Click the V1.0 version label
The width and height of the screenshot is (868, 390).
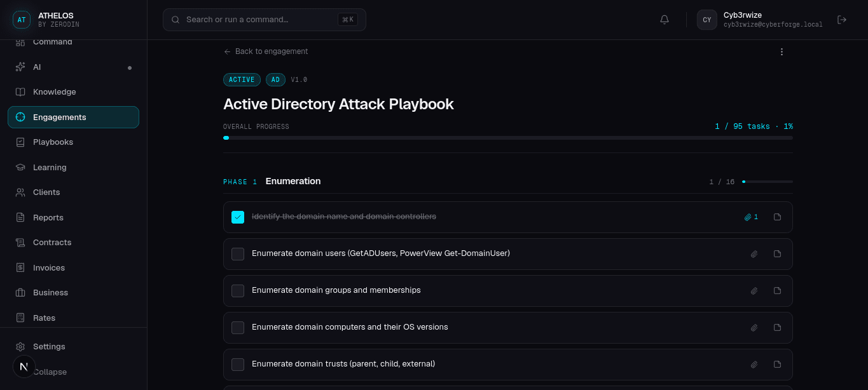click(300, 80)
